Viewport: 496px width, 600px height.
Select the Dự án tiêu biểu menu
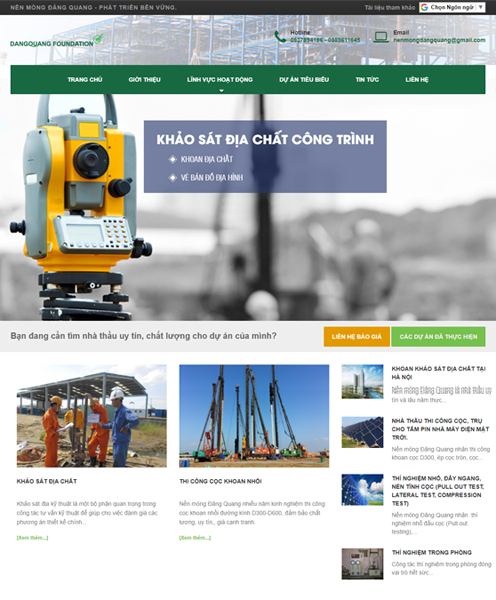(304, 80)
